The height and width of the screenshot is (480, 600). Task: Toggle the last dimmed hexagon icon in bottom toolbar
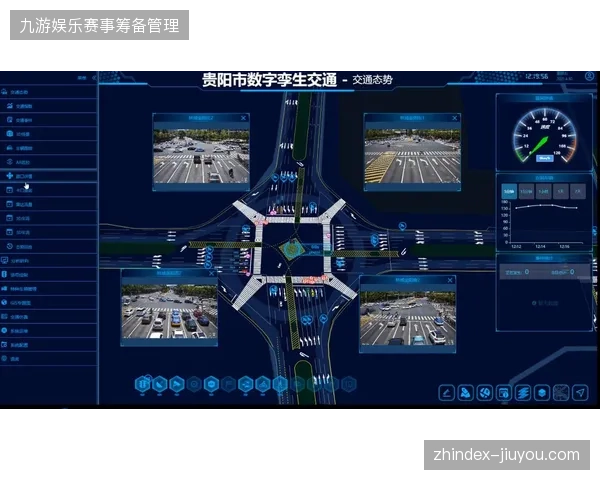(349, 384)
